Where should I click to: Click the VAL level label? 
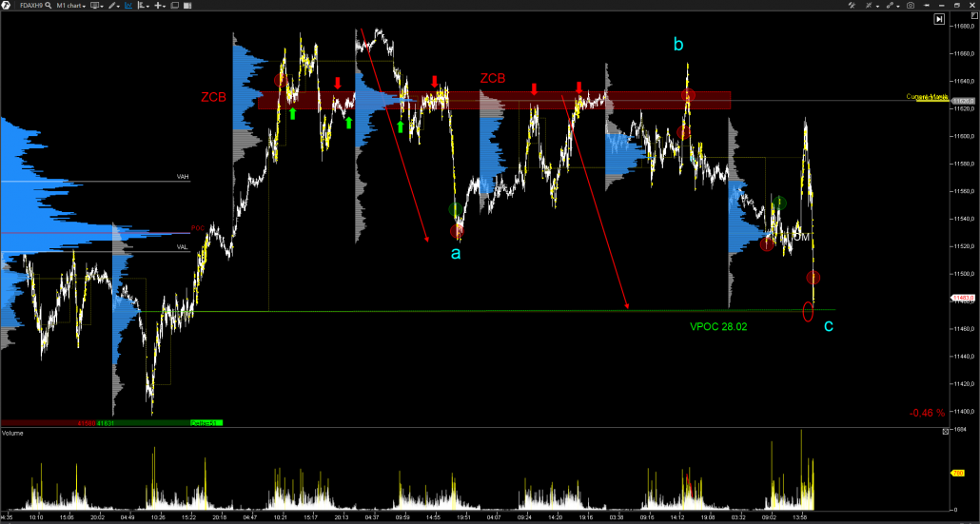[183, 247]
